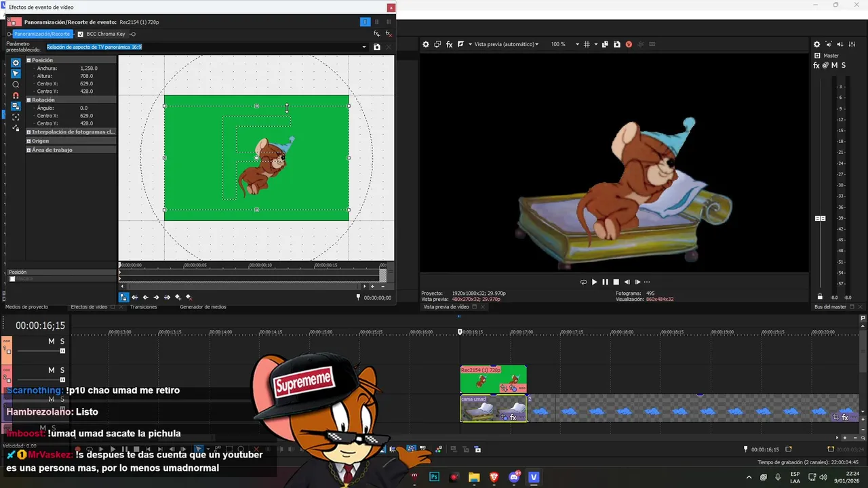
Task: Go to next keyframe button
Action: click(156, 297)
